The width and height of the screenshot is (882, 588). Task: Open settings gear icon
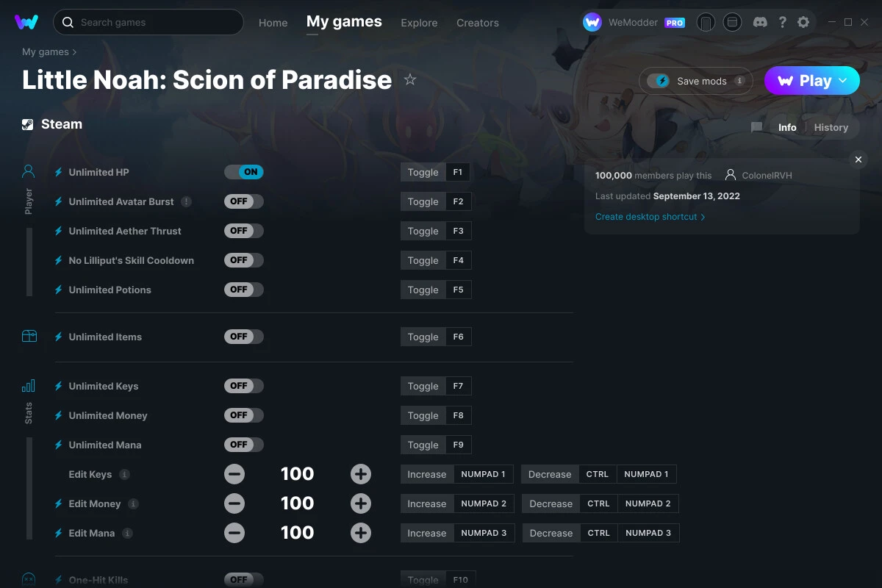pos(803,22)
